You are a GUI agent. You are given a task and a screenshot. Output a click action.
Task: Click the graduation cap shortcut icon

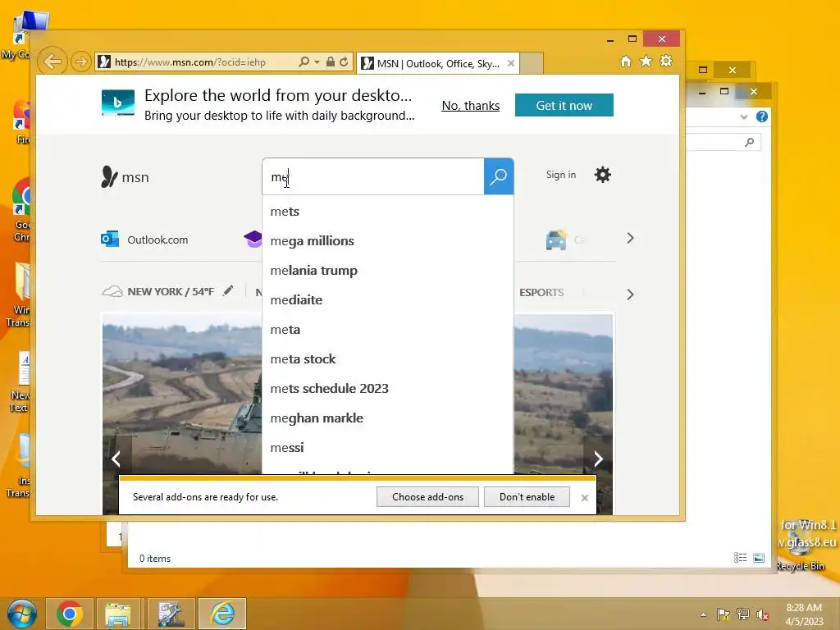tap(253, 239)
